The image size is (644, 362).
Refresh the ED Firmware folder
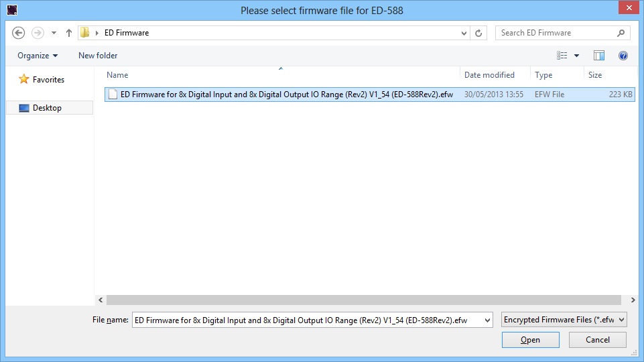pyautogui.click(x=478, y=33)
